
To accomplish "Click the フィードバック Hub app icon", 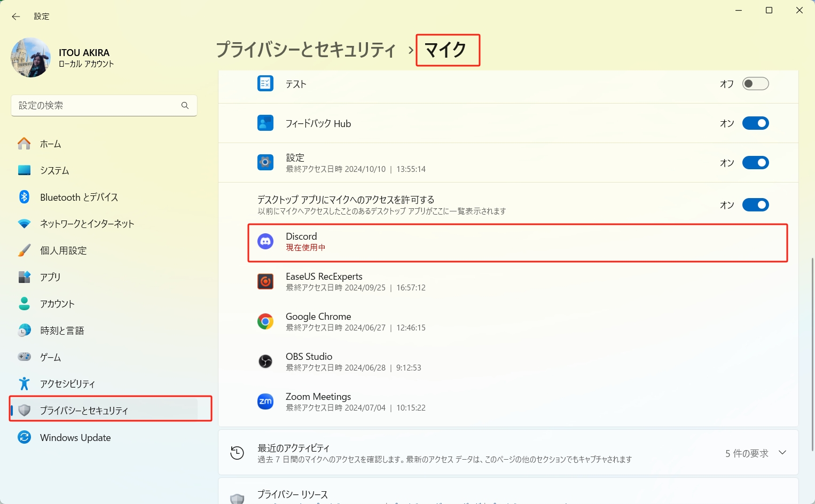I will pyautogui.click(x=265, y=123).
